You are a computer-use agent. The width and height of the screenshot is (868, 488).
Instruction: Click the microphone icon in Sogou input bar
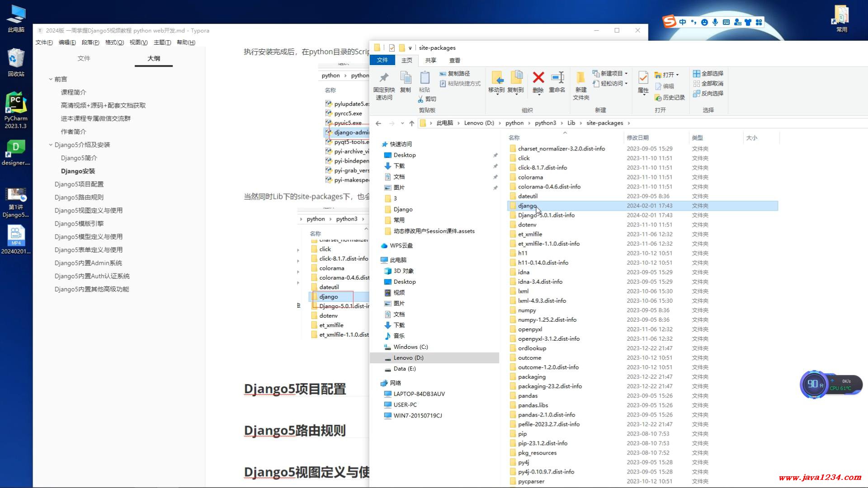[x=715, y=22]
